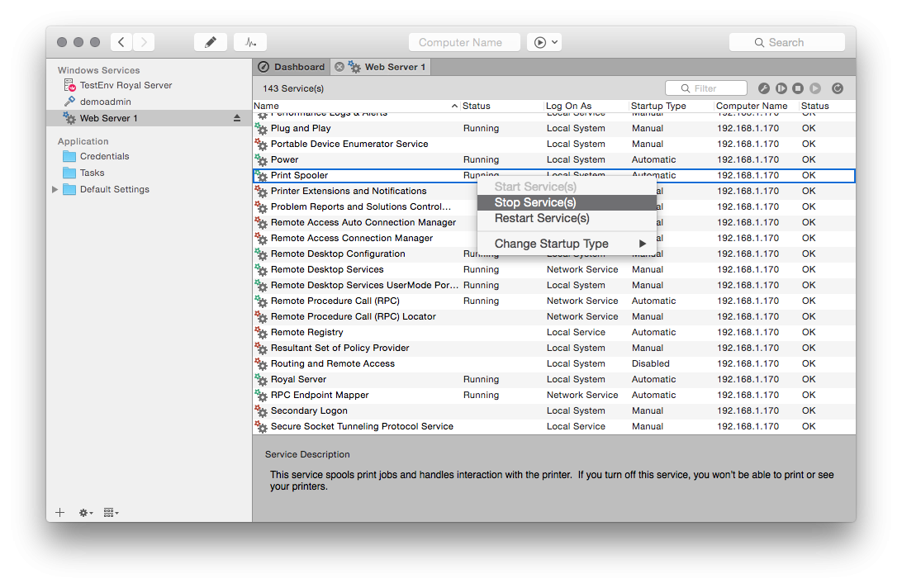Sort services by the Name column header

tap(355, 106)
